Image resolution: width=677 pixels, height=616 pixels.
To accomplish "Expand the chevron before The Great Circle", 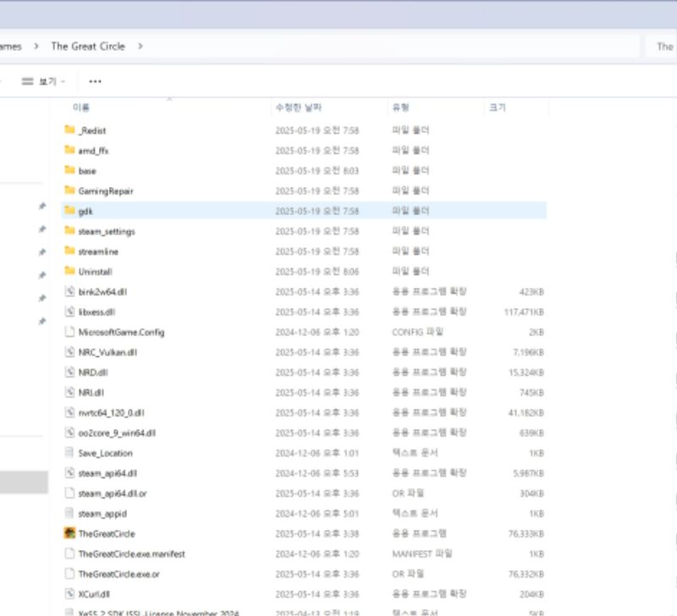I will click(36, 47).
